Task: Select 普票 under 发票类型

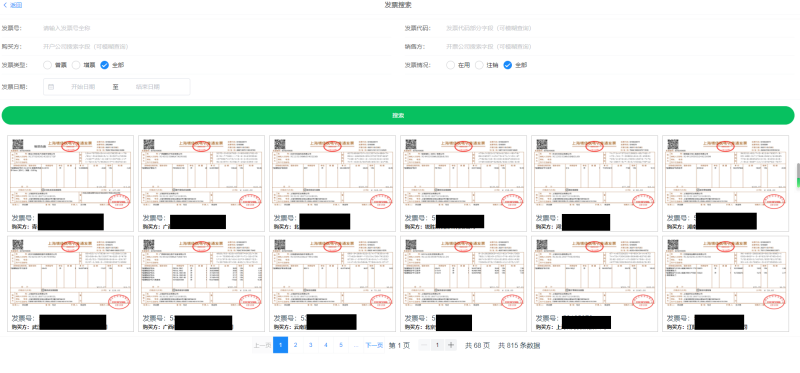Action: (47, 65)
